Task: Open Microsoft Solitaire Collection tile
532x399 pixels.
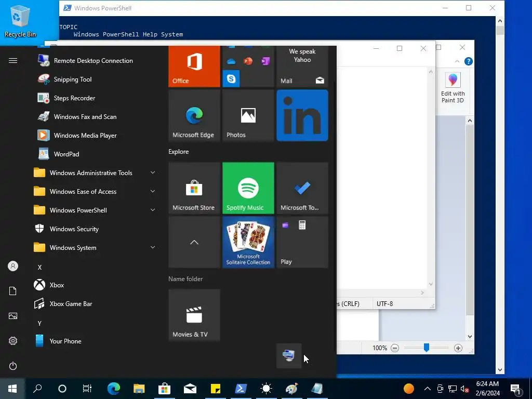Action: [248, 242]
